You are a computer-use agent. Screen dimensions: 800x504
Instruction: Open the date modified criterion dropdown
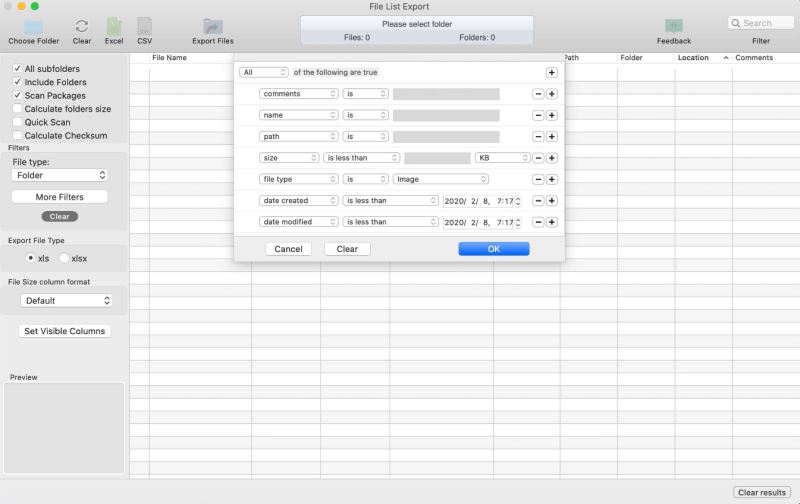click(298, 222)
